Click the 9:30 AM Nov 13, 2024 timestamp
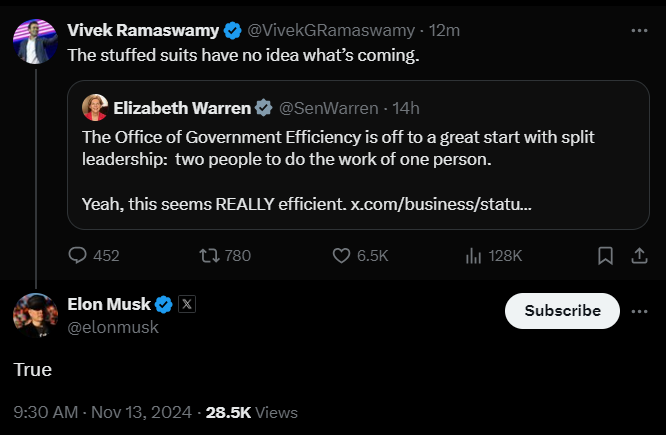This screenshot has height=435, width=666. tap(102, 412)
